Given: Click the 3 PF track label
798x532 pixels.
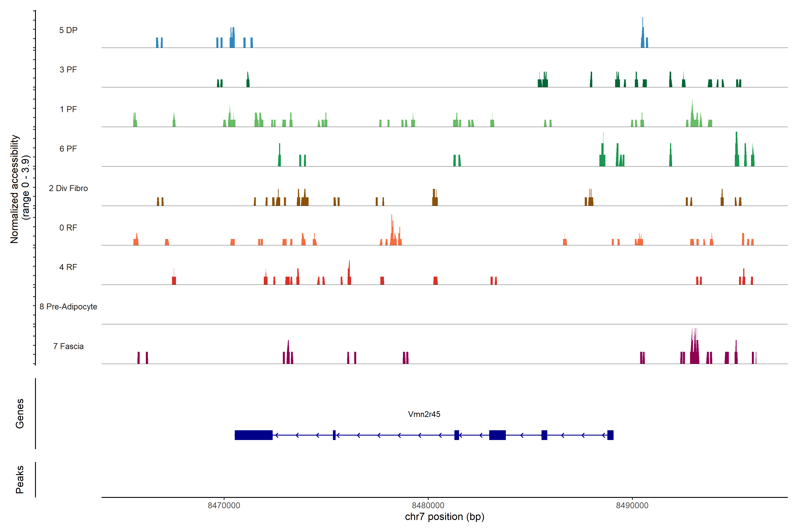Looking at the screenshot, I should (68, 70).
